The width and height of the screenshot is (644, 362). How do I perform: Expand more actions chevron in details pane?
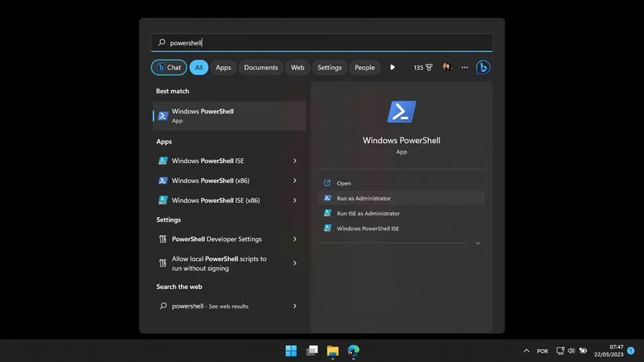coord(478,243)
